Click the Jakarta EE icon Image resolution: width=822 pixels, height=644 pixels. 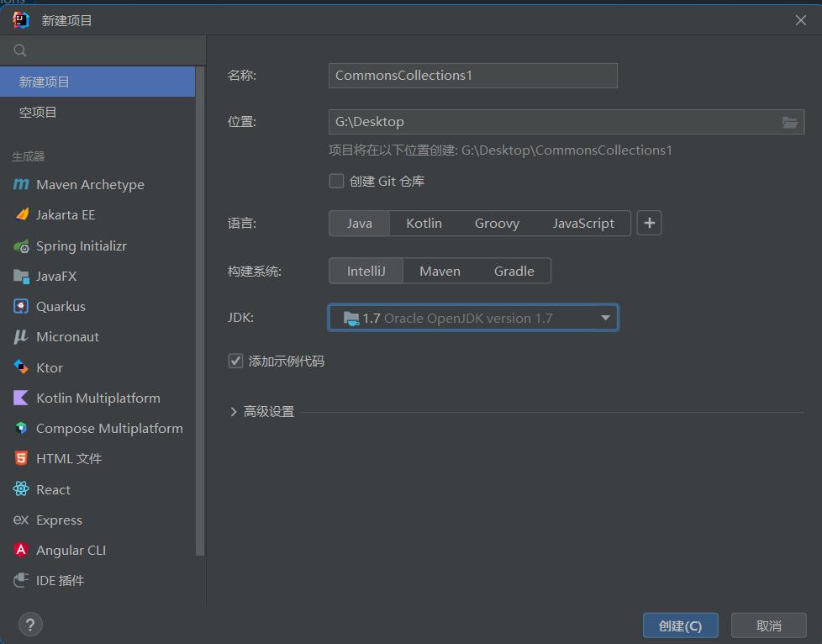22,215
